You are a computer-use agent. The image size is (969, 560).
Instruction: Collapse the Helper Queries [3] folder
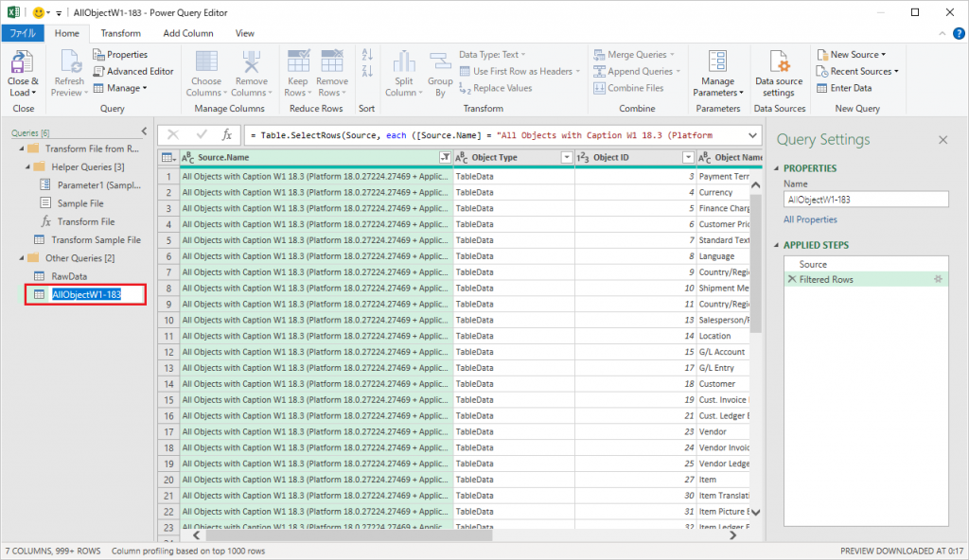coord(27,166)
